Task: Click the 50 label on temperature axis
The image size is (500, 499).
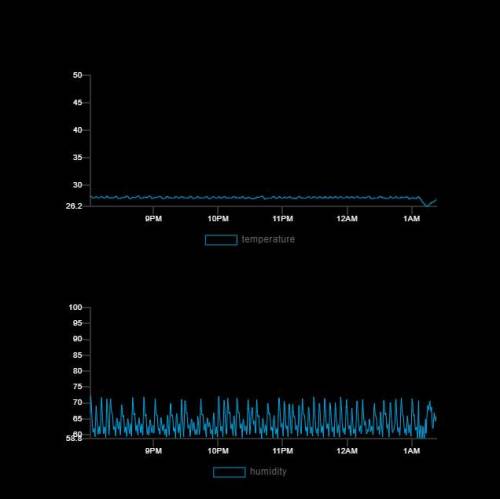Action: [x=77, y=75]
